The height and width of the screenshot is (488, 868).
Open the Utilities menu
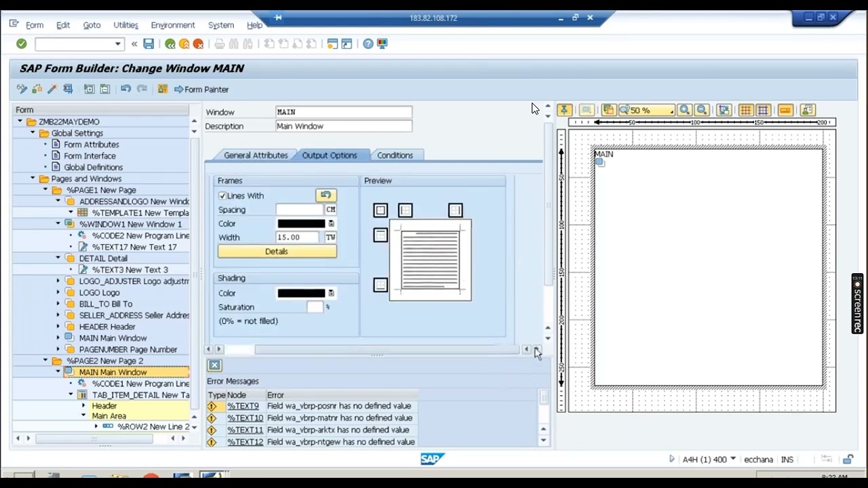pos(126,25)
